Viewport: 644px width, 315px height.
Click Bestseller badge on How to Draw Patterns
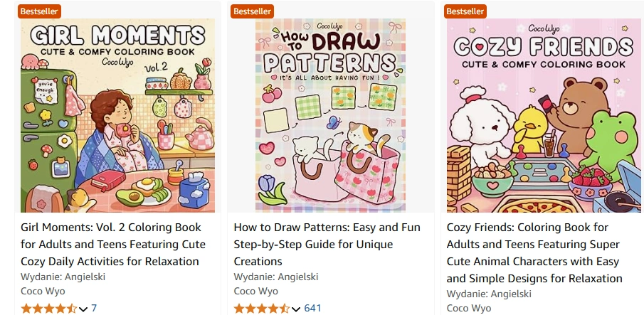(x=253, y=11)
